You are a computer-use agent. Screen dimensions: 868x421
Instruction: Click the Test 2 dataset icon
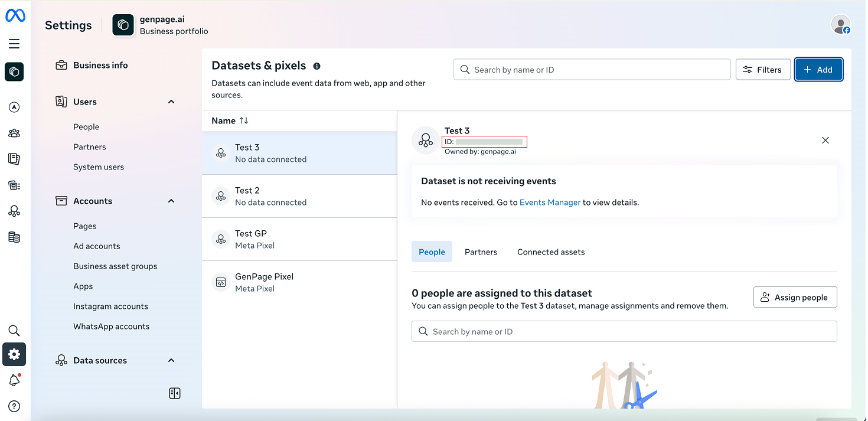(221, 196)
